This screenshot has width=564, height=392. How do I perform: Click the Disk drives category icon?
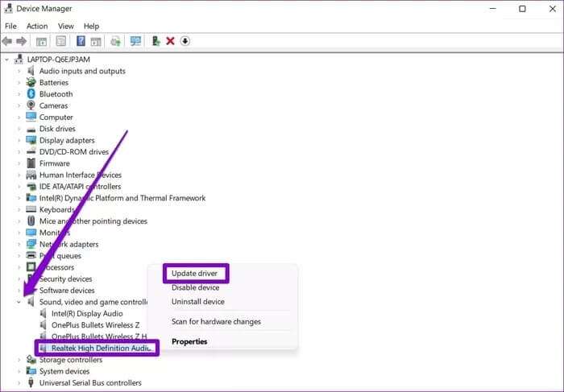(31, 130)
